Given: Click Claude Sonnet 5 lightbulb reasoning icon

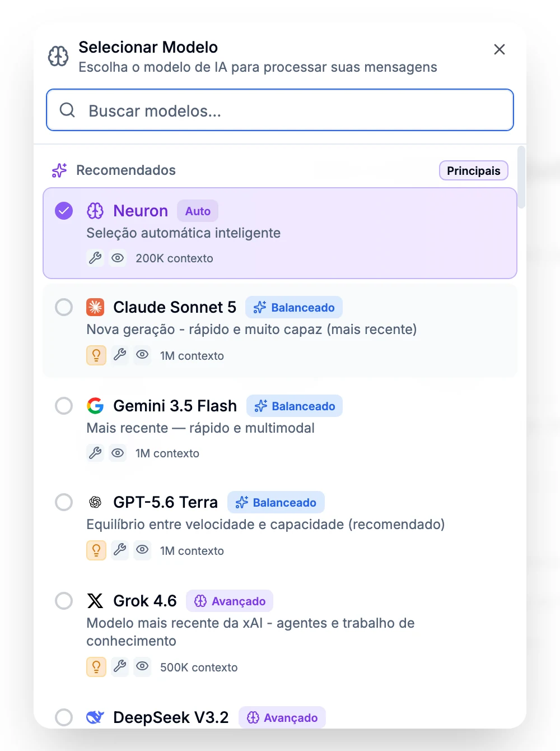Looking at the screenshot, I should pyautogui.click(x=96, y=355).
